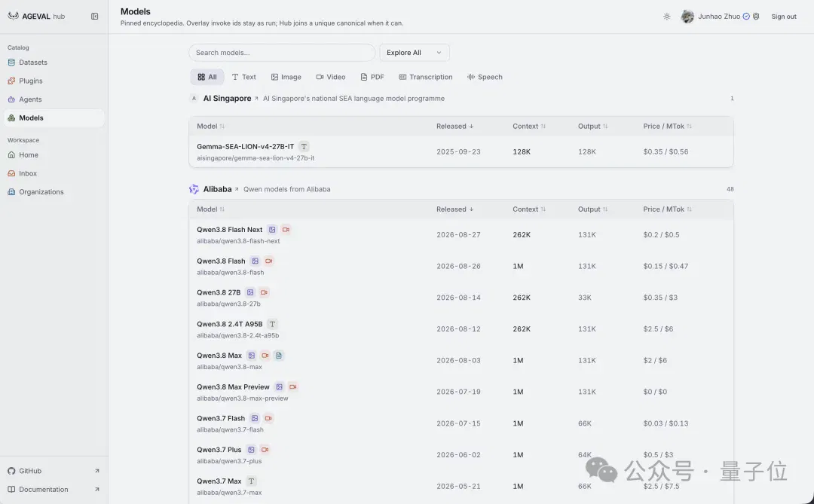Expand the Explore All dropdown
This screenshot has height=504, width=814.
[415, 53]
